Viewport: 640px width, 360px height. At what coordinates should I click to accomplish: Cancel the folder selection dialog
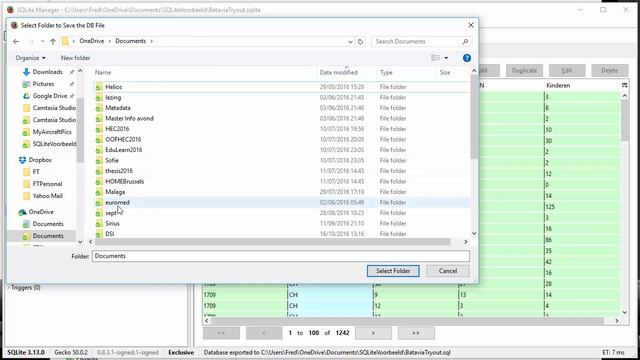pos(448,271)
